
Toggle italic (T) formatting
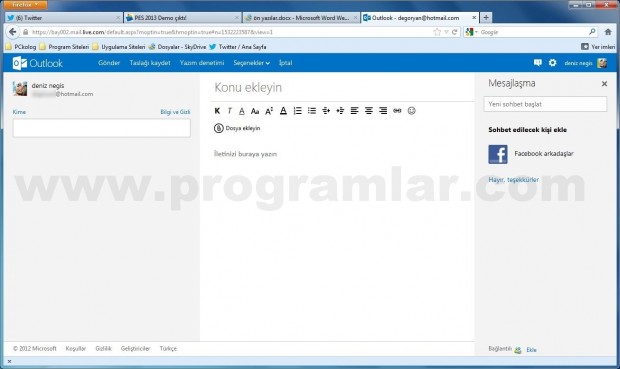click(229, 111)
